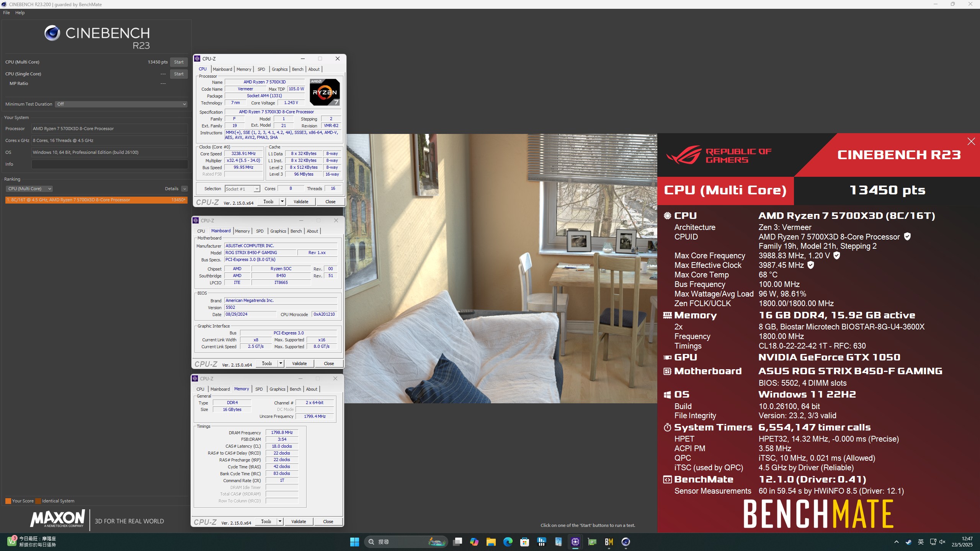The height and width of the screenshot is (551, 980).
Task: Click the NVIDIA GeForce GTX 1050 label
Action: [x=829, y=357]
